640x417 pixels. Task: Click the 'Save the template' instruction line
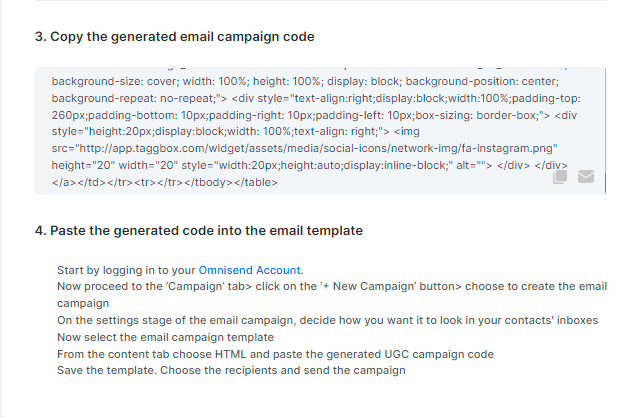click(231, 371)
